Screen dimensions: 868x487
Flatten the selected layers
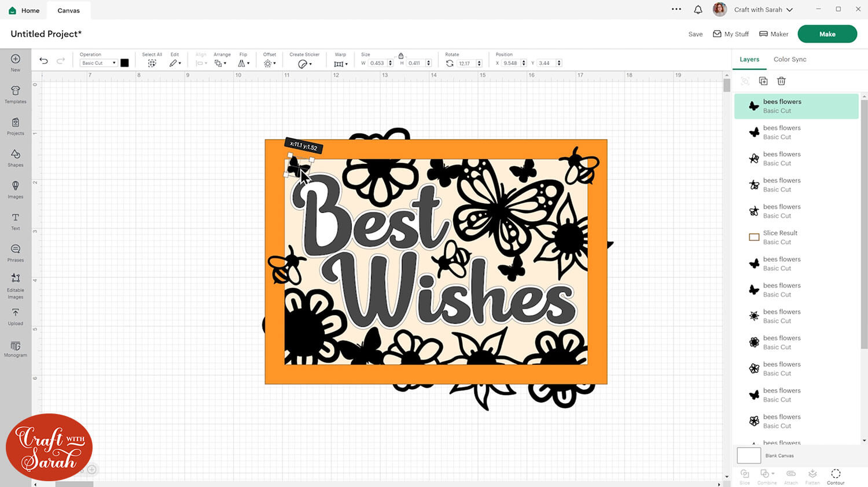pos(812,476)
